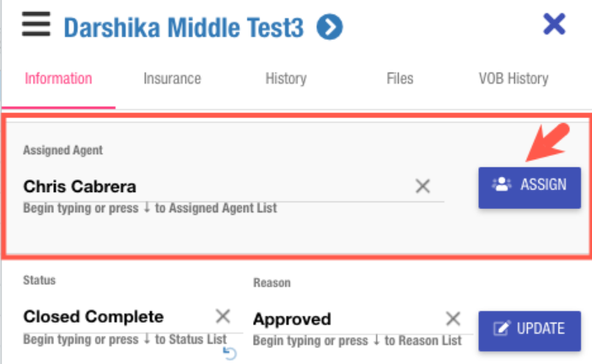This screenshot has width=592, height=364.
Task: Clear the Assigned Agent Chris Cabrera
Action: 422,186
